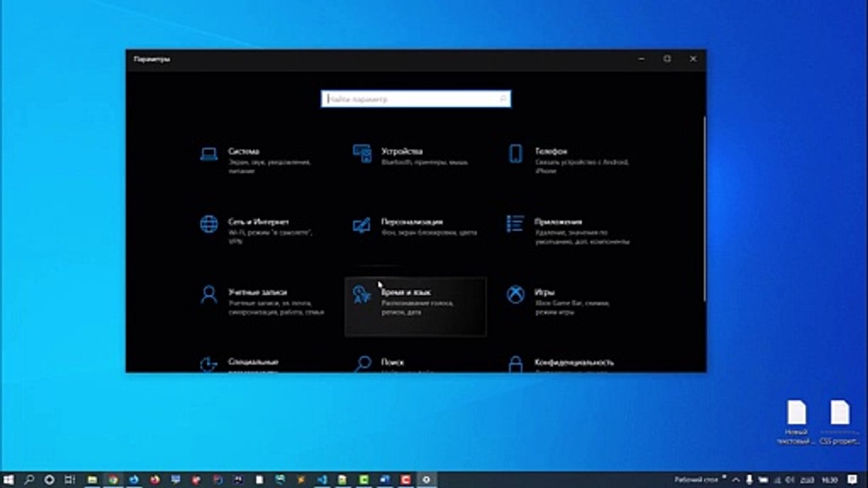This screenshot has height=488, width=868.
Task: Open the Windows Start menu
Action: [x=9, y=480]
